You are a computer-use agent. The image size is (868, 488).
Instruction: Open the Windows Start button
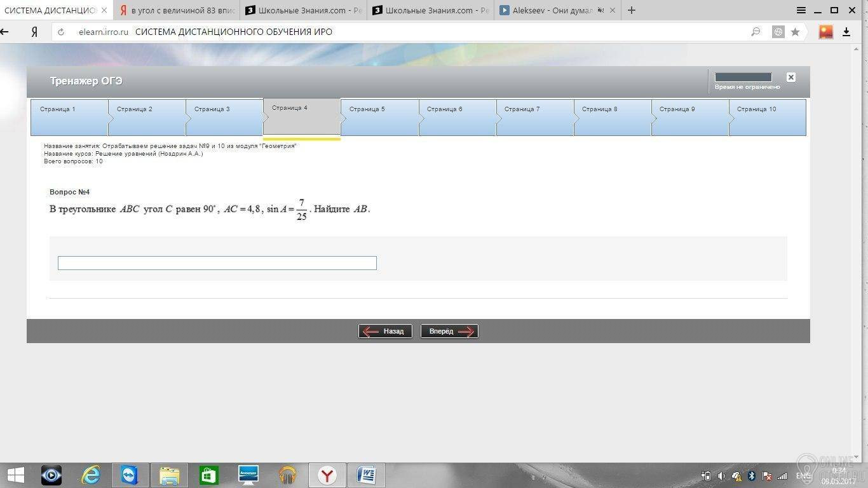click(15, 475)
